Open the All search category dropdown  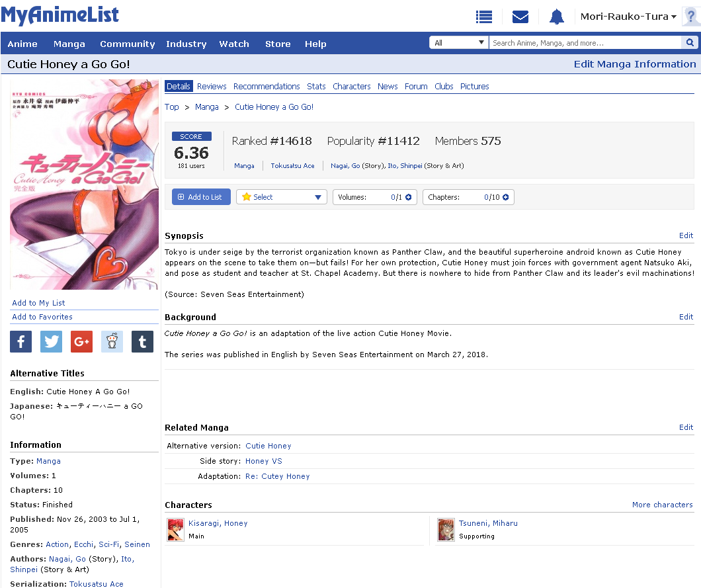pos(459,42)
